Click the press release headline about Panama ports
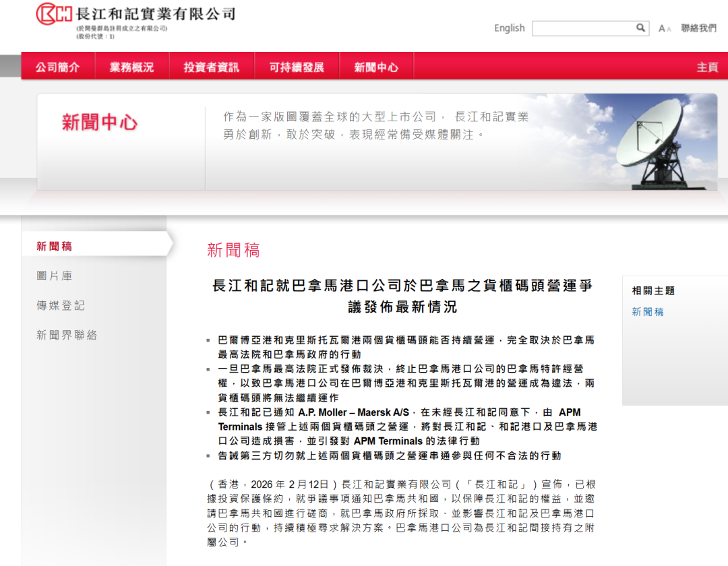Viewport: 728px width, 566px height. [399, 299]
